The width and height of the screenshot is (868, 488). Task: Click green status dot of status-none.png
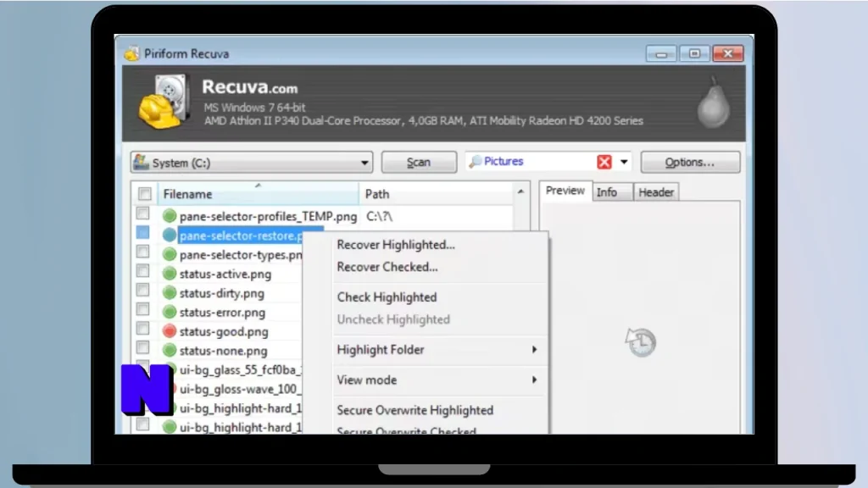click(170, 350)
